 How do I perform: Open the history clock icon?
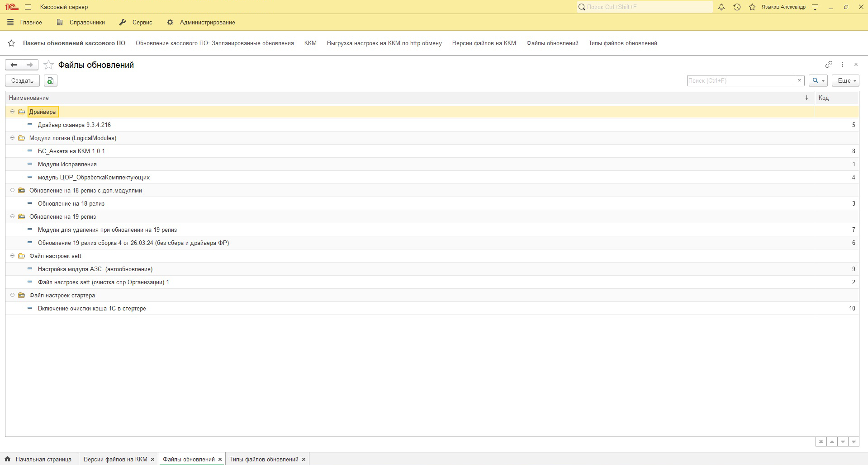(x=737, y=7)
